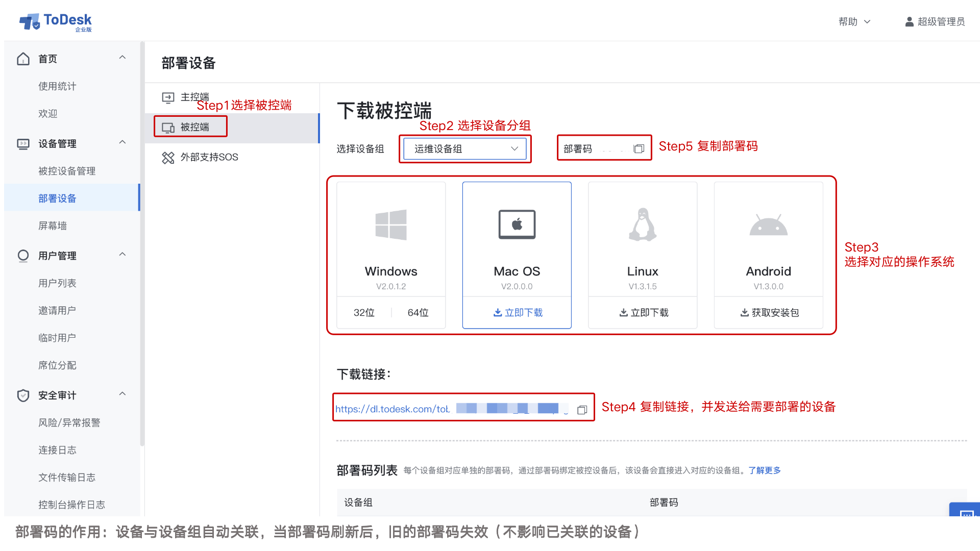Open 屏幕墙 page
The image size is (980, 551).
[53, 226]
